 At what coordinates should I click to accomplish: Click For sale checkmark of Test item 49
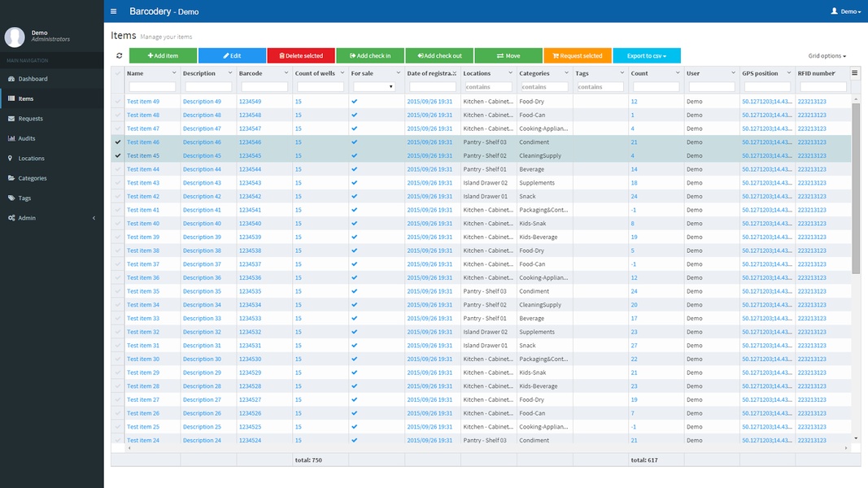click(x=355, y=101)
